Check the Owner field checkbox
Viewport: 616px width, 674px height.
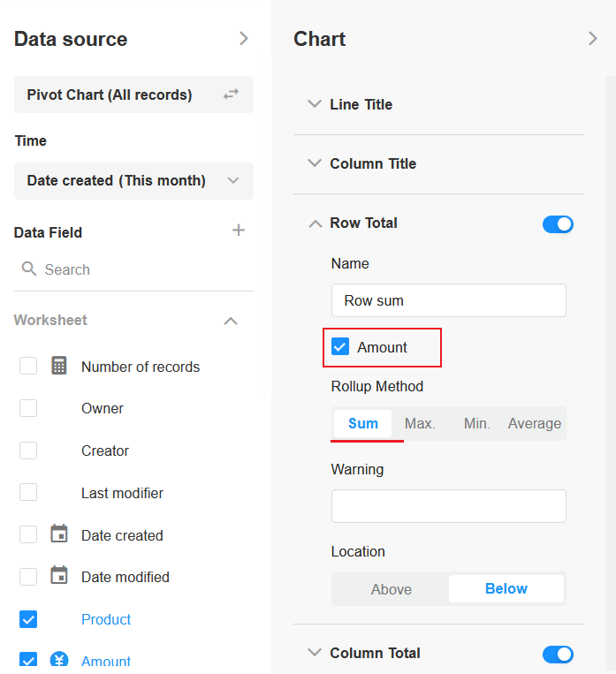point(28,408)
